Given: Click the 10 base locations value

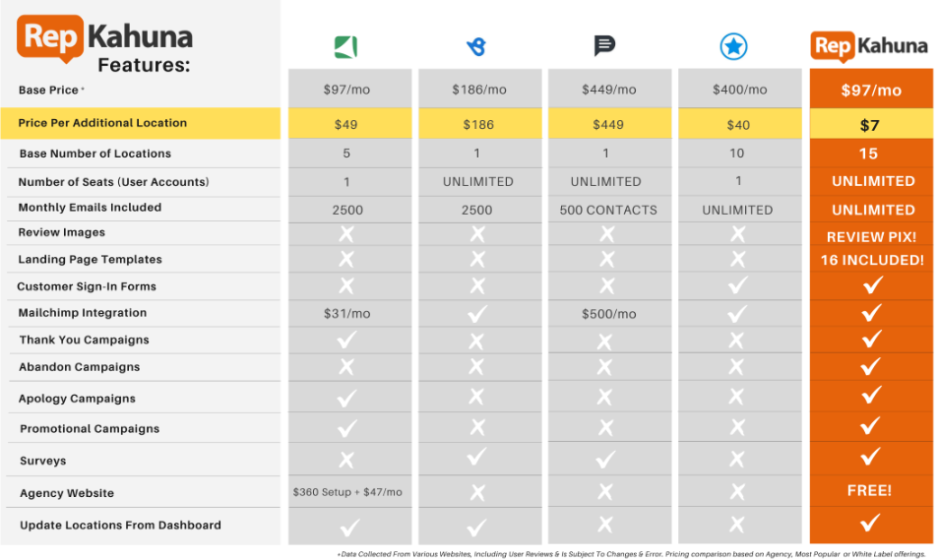Looking at the screenshot, I should (736, 154).
